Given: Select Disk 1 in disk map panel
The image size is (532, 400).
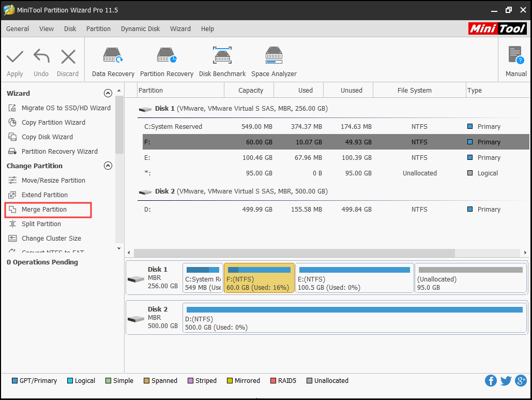Looking at the screenshot, I should click(154, 278).
